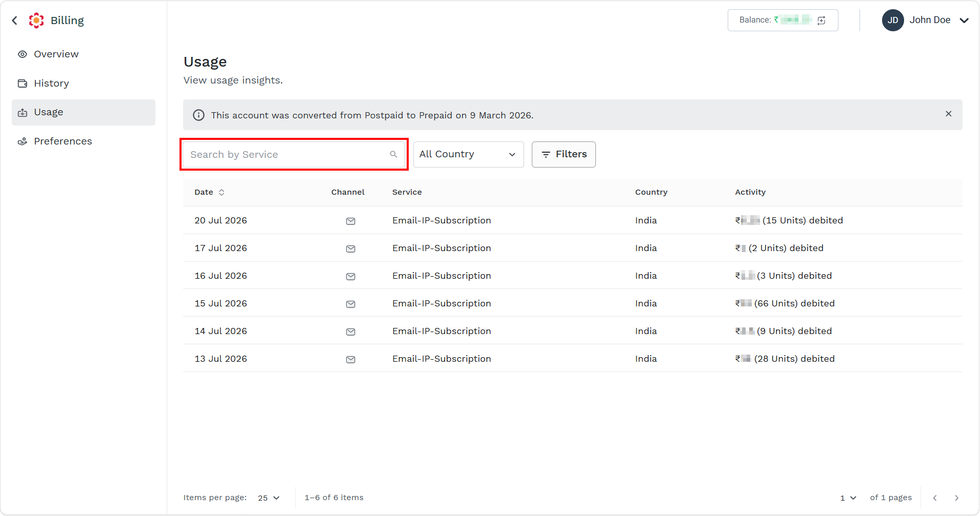The image size is (980, 516).
Task: Select the 13 Jul 2026 date cell
Action: coord(221,359)
